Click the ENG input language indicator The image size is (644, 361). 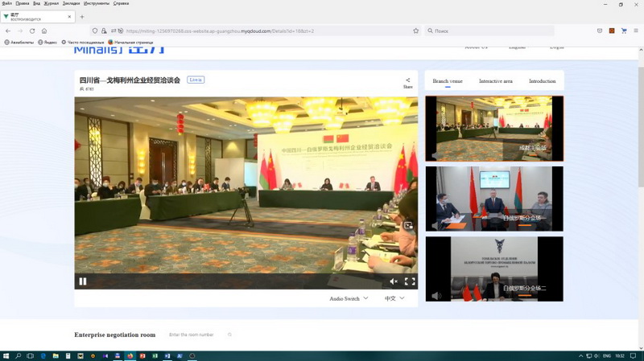coord(607,355)
